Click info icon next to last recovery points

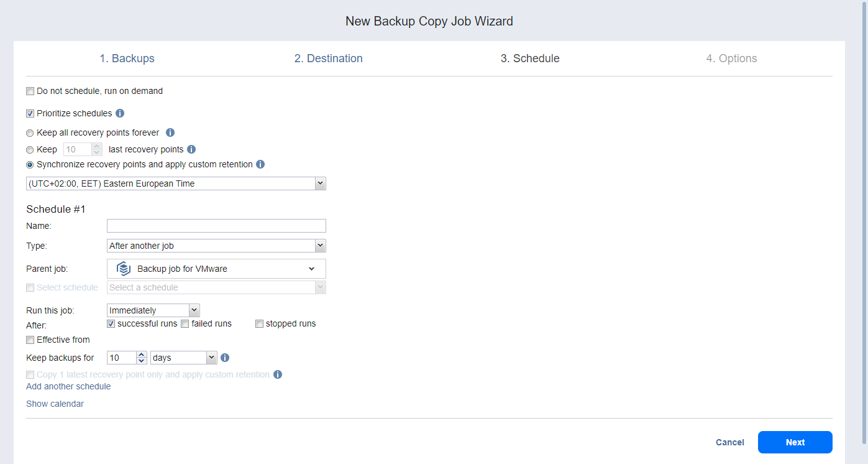[191, 149]
